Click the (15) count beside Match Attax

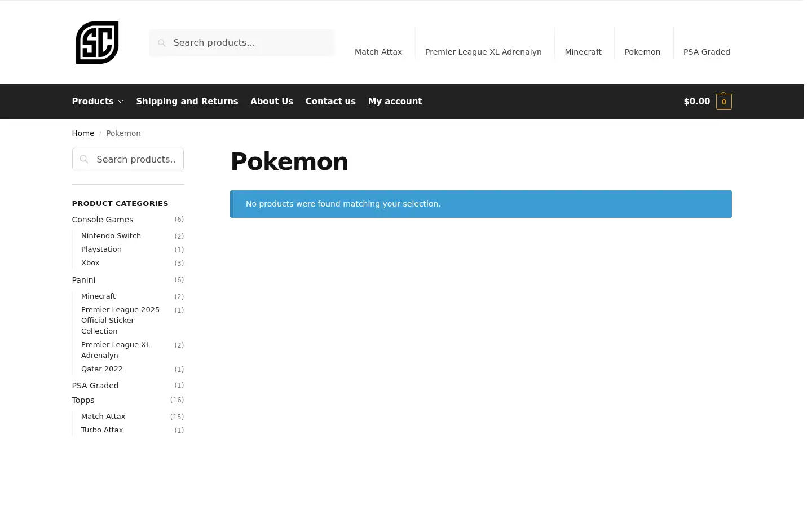click(177, 417)
